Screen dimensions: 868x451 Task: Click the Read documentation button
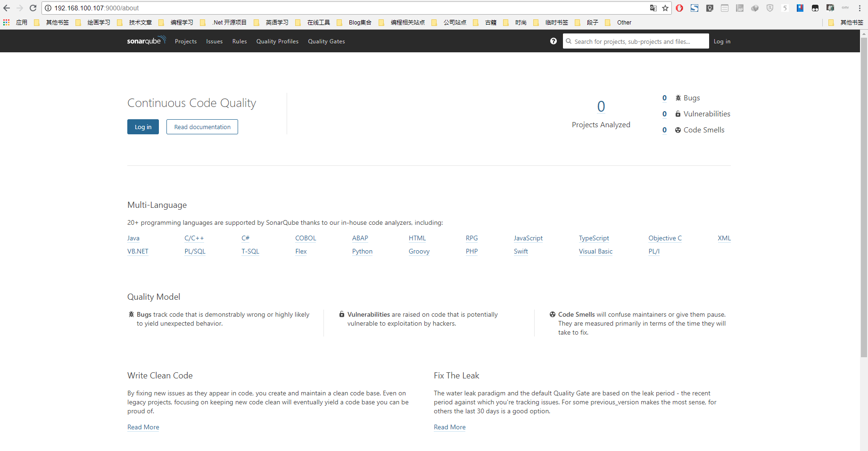tap(202, 127)
